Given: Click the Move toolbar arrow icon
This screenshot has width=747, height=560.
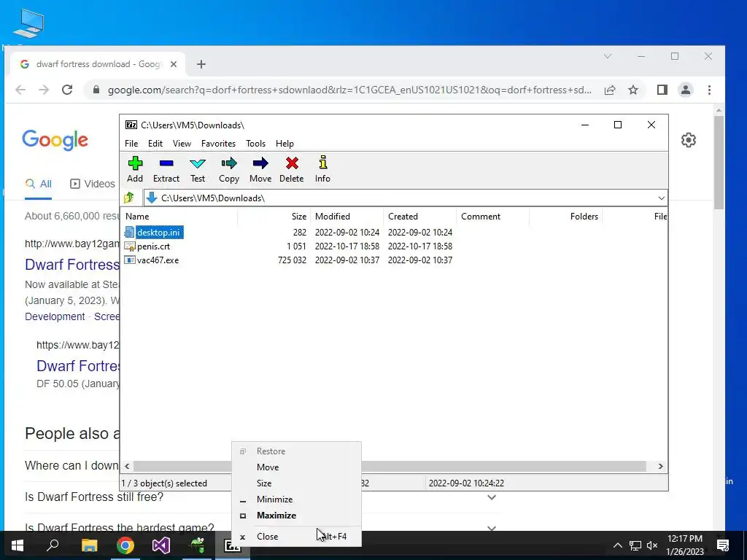Looking at the screenshot, I should [260, 163].
